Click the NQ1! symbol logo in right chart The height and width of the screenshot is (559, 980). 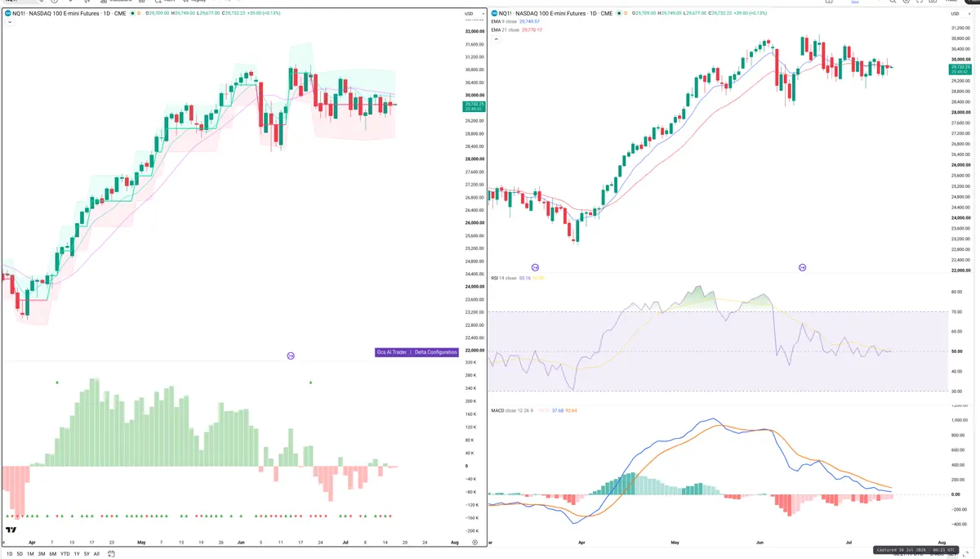coord(496,13)
